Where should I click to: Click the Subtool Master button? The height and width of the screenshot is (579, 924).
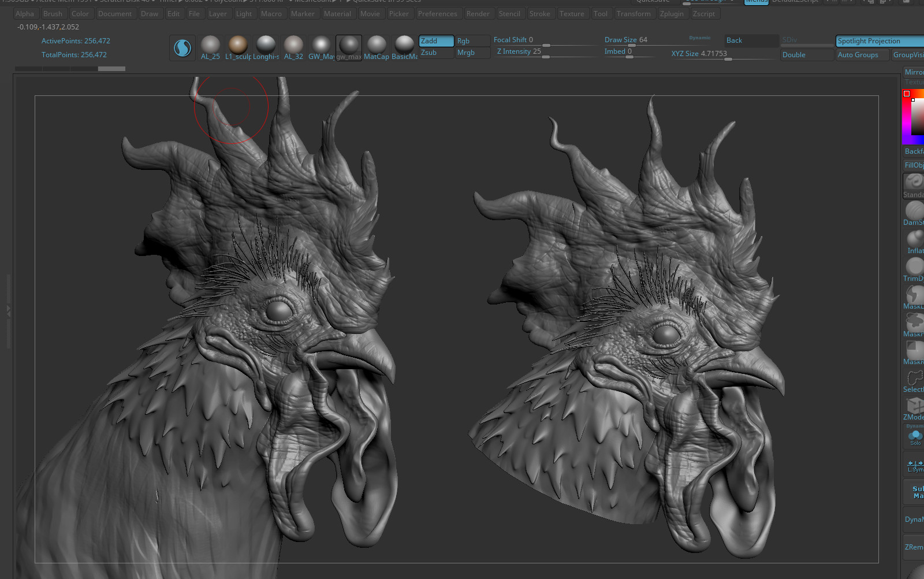[x=915, y=492]
